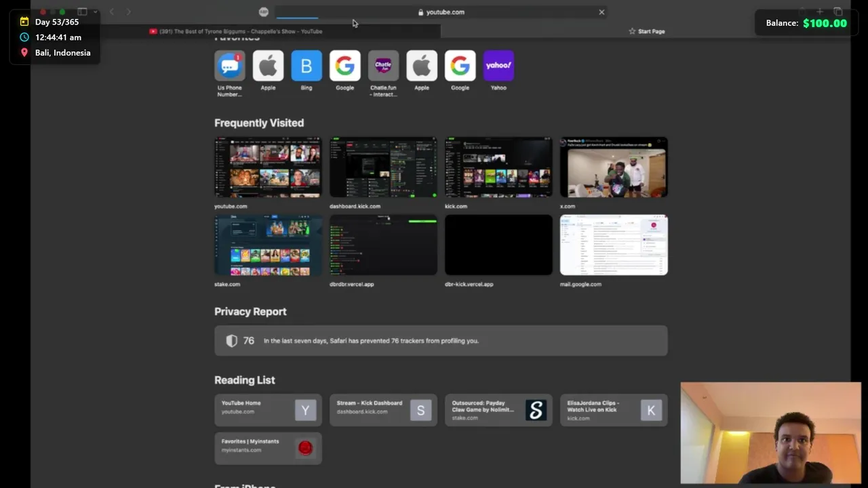This screenshot has width=868, height=488.
Task: Switch to the Start Page tab
Action: (x=646, y=31)
